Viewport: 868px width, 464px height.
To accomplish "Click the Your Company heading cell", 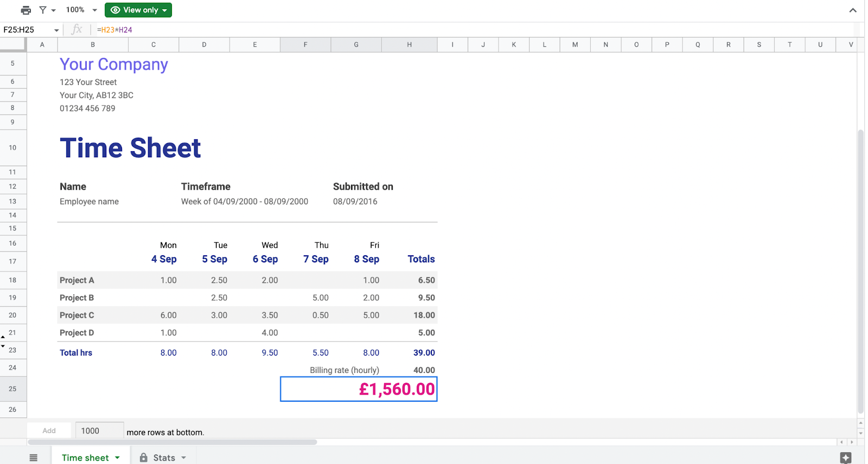I will coord(114,65).
